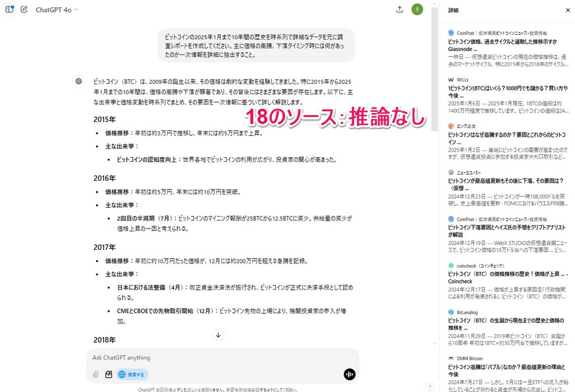Image resolution: width=575 pixels, height=392 pixels.
Task: Click the 2018年 heading
Action: pyautogui.click(x=104, y=340)
